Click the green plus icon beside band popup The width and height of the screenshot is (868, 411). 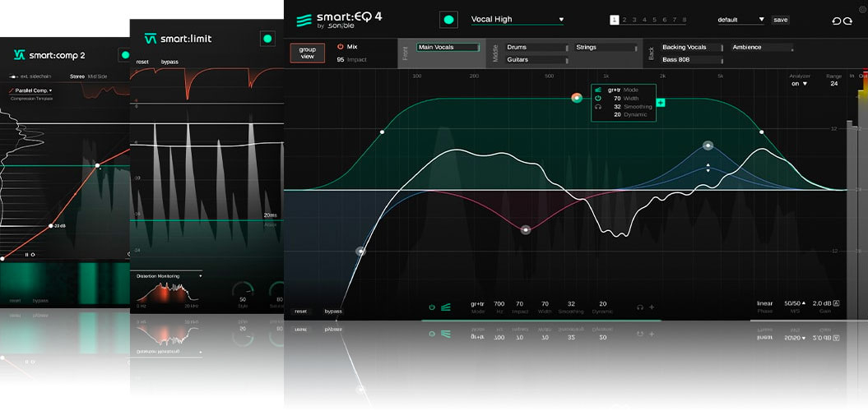pyautogui.click(x=661, y=102)
